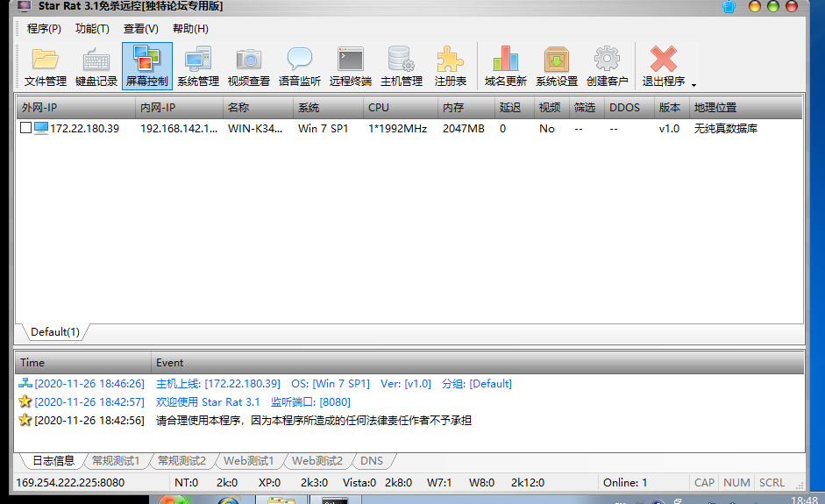Switch to the Default(1) group tab

click(54, 332)
